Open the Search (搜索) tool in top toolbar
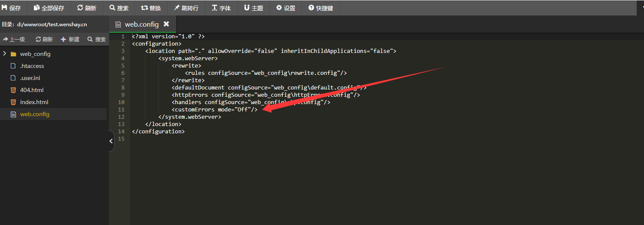Viewport: 644px width, 225px height. 119,8
